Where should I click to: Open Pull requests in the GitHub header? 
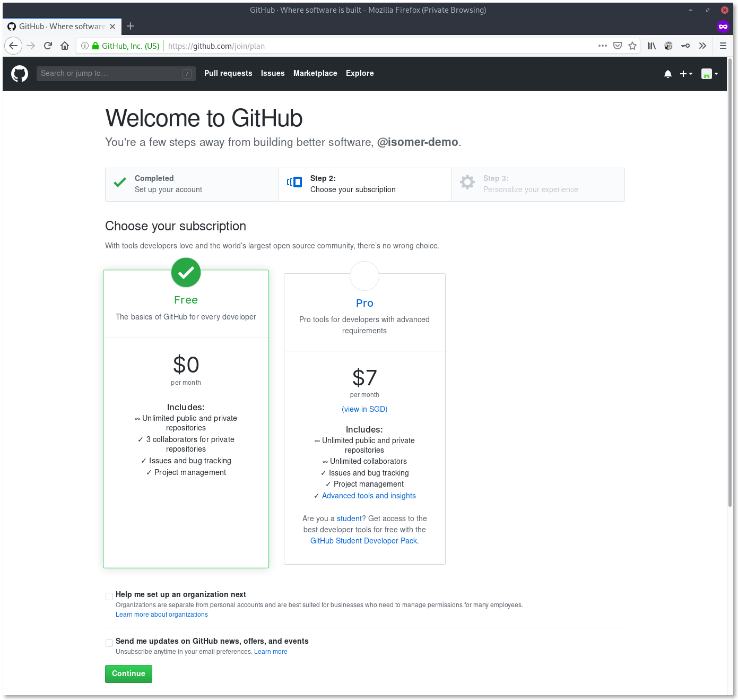coord(228,73)
